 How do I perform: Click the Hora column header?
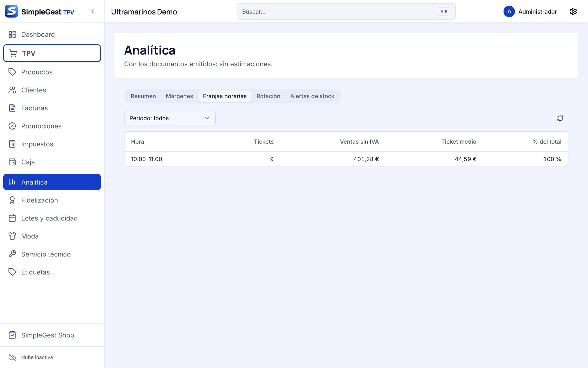pos(137,141)
